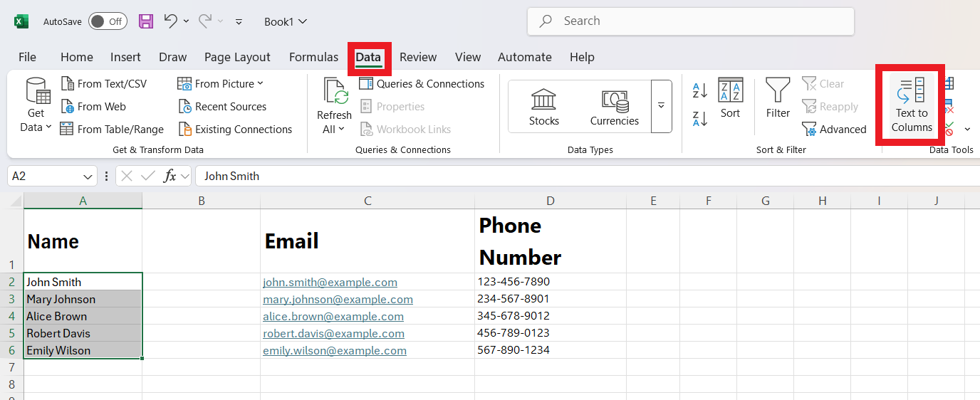
Task: Select the Alice Brown cell
Action: pos(83,316)
